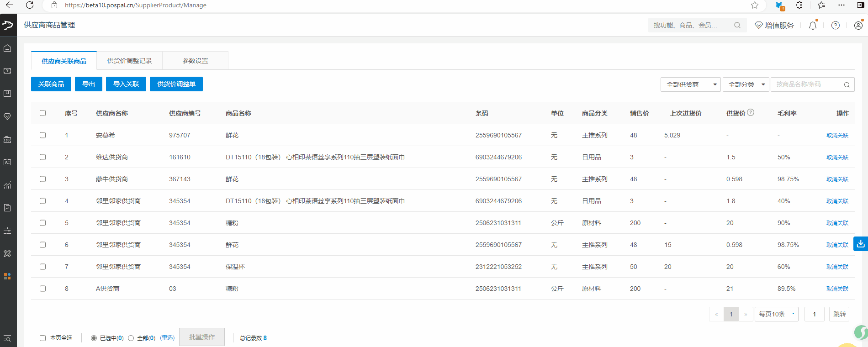Click the previous page arrow
Viewport: 868px width, 347px height.
coord(716,314)
